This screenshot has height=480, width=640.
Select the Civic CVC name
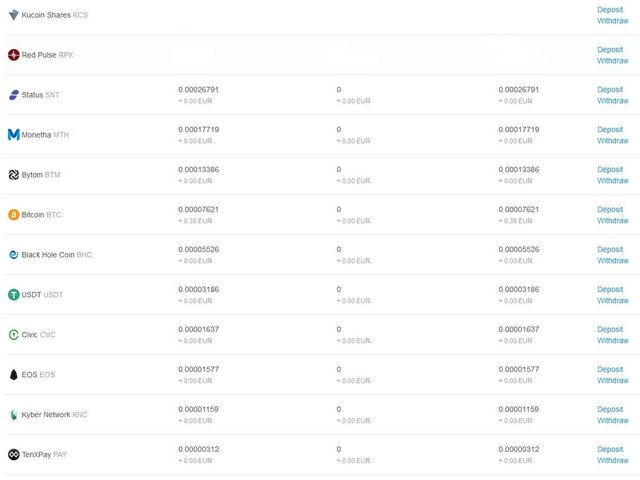pos(38,335)
